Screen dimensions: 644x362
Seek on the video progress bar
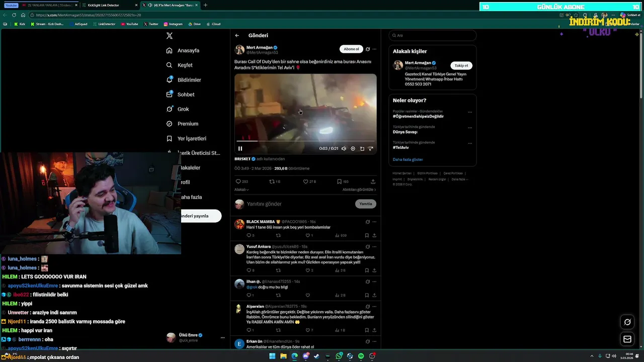[305, 141]
